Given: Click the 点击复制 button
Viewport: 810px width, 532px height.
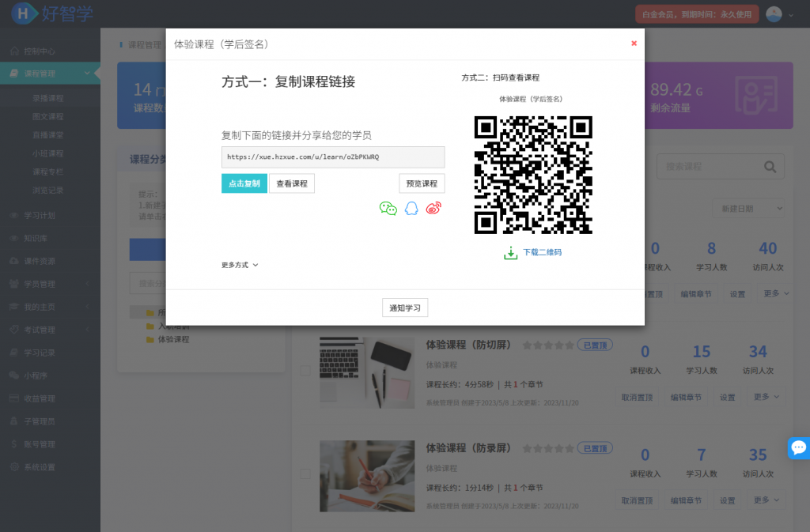Looking at the screenshot, I should coord(244,183).
